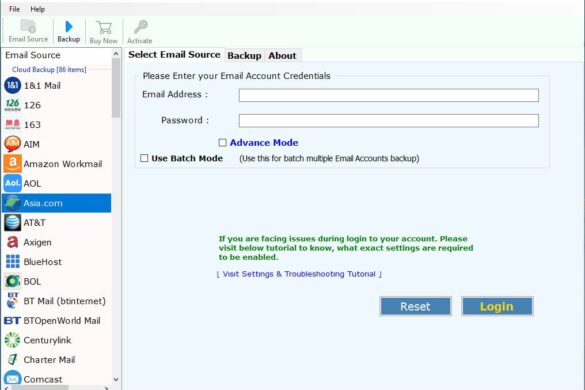This screenshot has width=585, height=390.
Task: Click the Charter Mail label
Action: pos(49,360)
